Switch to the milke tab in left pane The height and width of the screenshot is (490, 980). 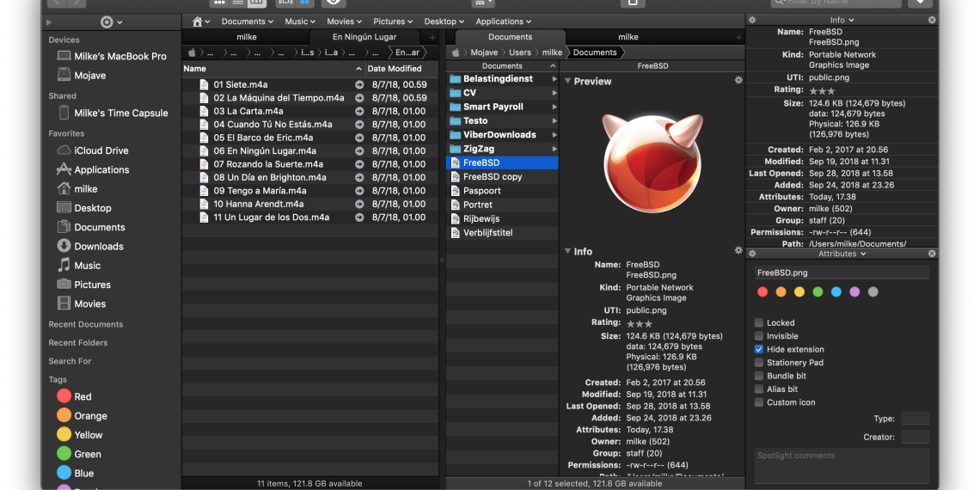tap(246, 38)
